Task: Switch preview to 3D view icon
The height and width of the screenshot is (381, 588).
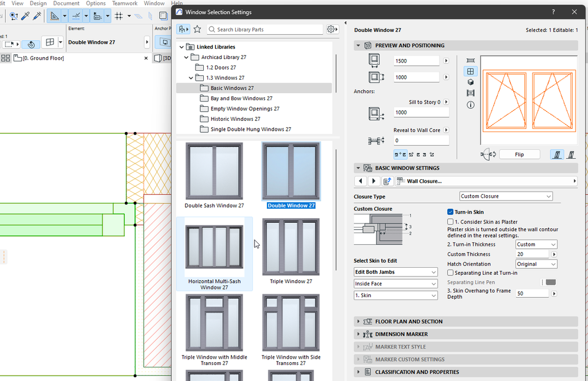Action: click(x=470, y=83)
